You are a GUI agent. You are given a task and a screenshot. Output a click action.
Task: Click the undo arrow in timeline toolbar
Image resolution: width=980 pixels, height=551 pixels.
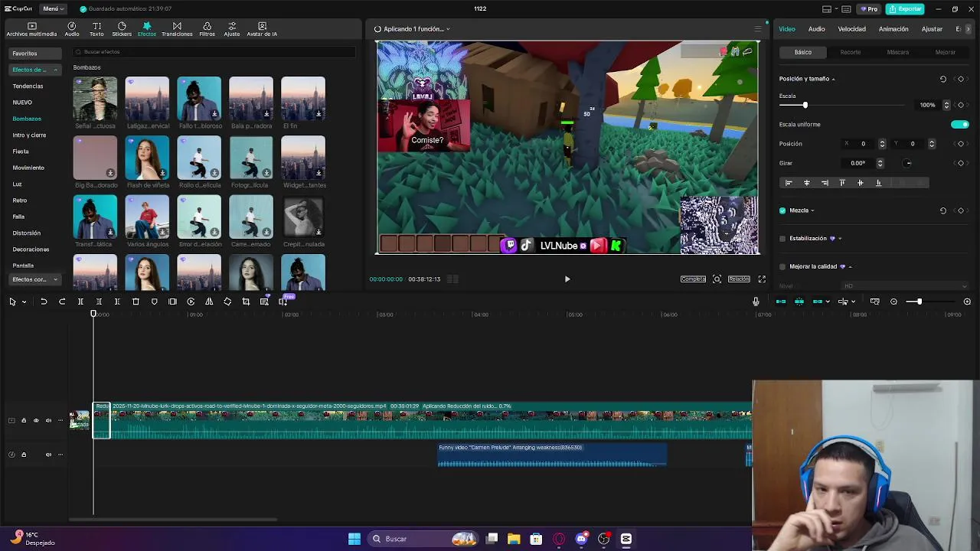[x=44, y=302]
